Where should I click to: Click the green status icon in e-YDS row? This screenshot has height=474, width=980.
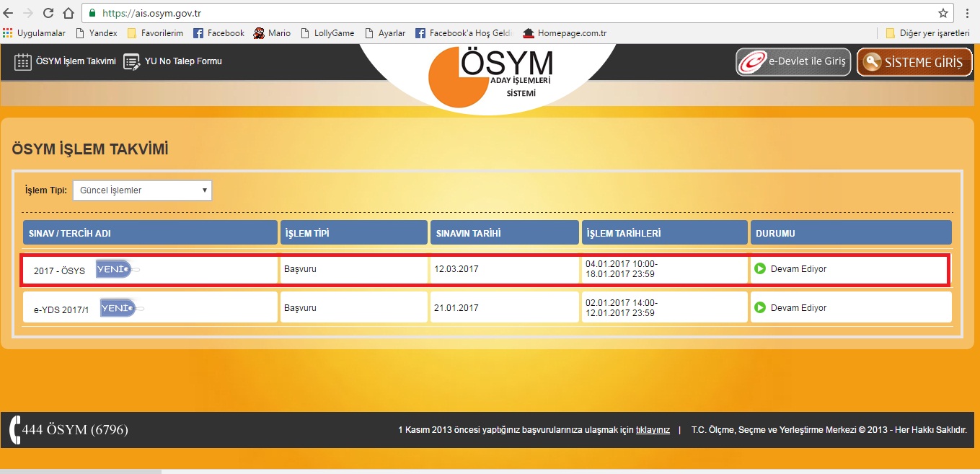(760, 308)
